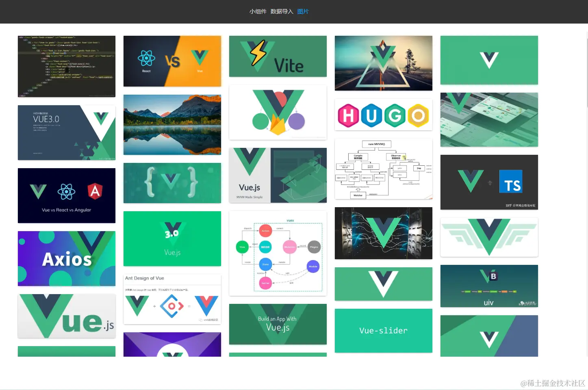Open the 小组件 tab
This screenshot has width=588, height=390.
point(258,11)
